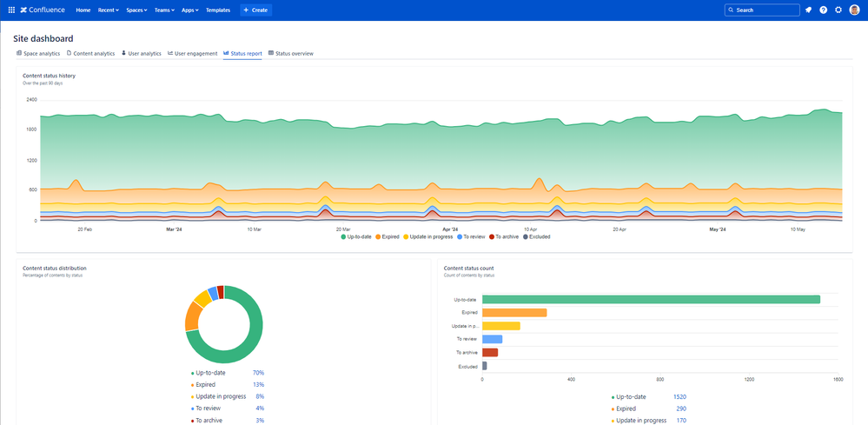Click the Search input field
This screenshot has width=868, height=425.
pos(762,10)
